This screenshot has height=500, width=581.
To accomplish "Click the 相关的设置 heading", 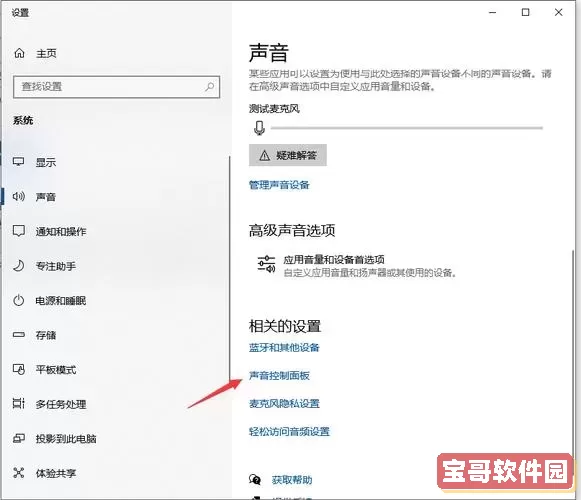I will click(x=285, y=326).
